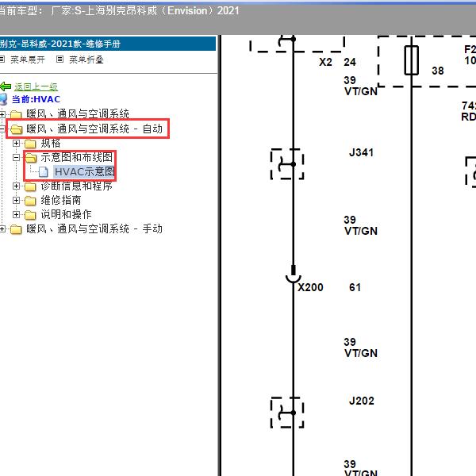Click the 返回上一级 link
This screenshot has width=476, height=476.
pos(36,86)
